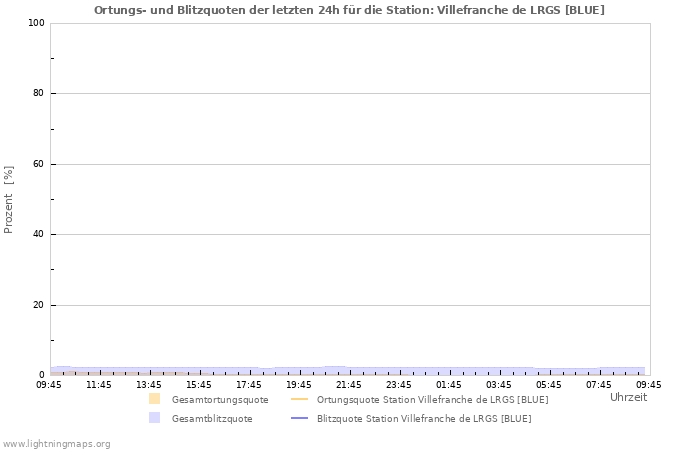
Task: Click the blue Blitzquote Station line marker
Action: tap(299, 418)
